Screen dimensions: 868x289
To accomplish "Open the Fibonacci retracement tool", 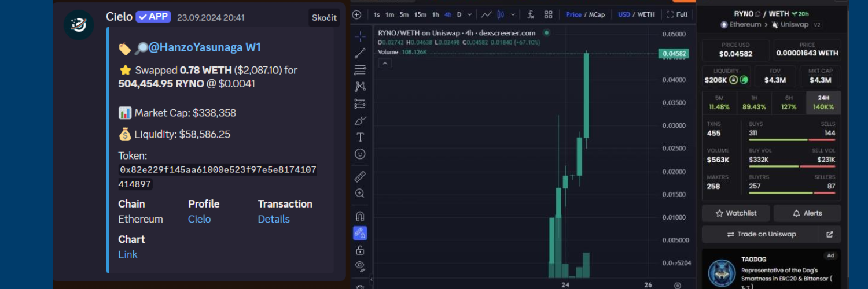I will click(x=360, y=70).
